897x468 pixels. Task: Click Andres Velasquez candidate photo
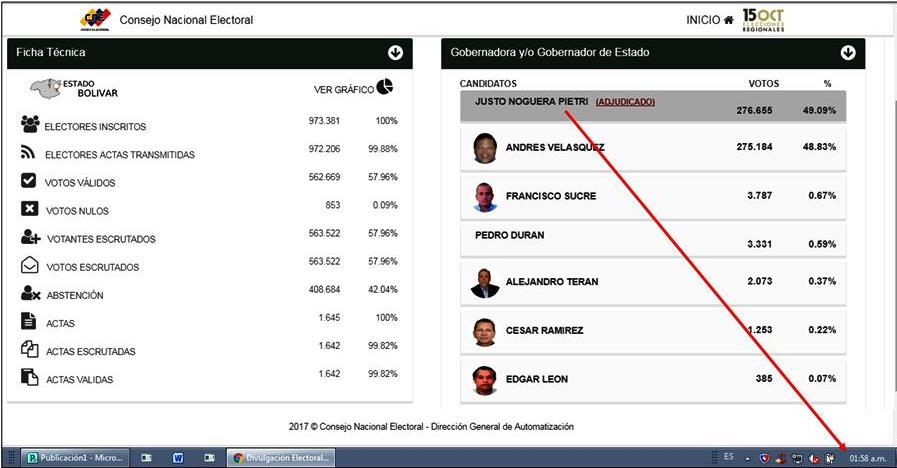coord(485,148)
